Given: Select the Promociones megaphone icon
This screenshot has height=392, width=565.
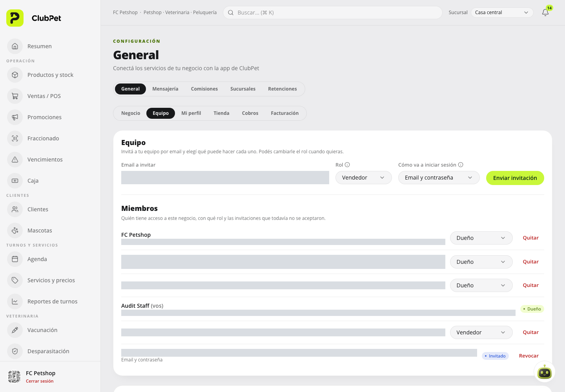Looking at the screenshot, I should (15, 117).
